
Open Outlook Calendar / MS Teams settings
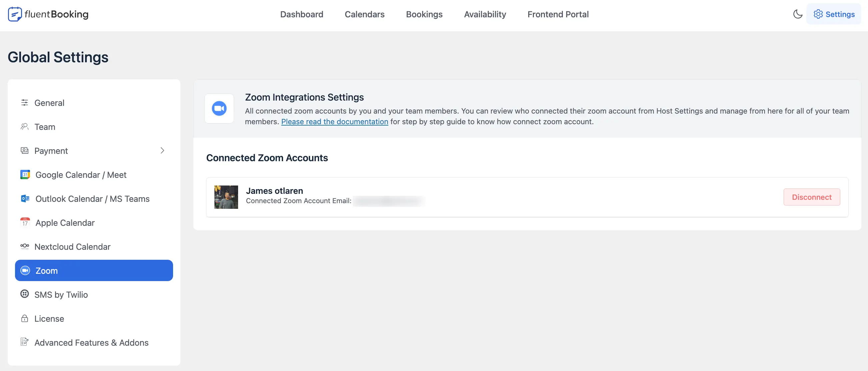point(94,198)
